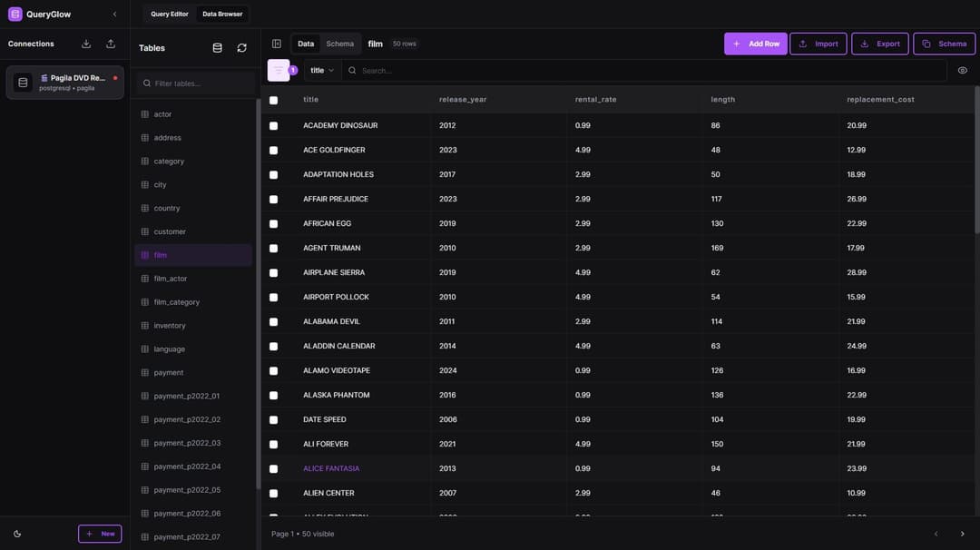Toggle dark mode moon icon

[17, 534]
